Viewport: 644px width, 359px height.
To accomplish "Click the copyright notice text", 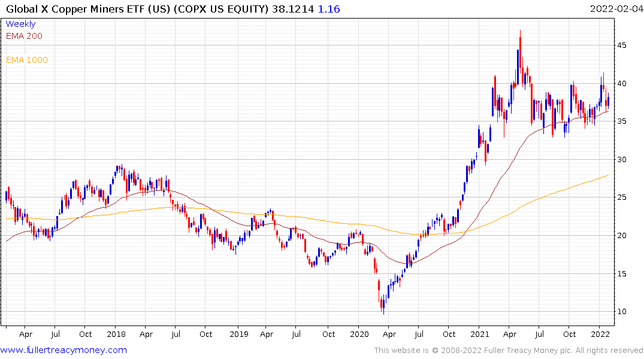I will [x=509, y=350].
